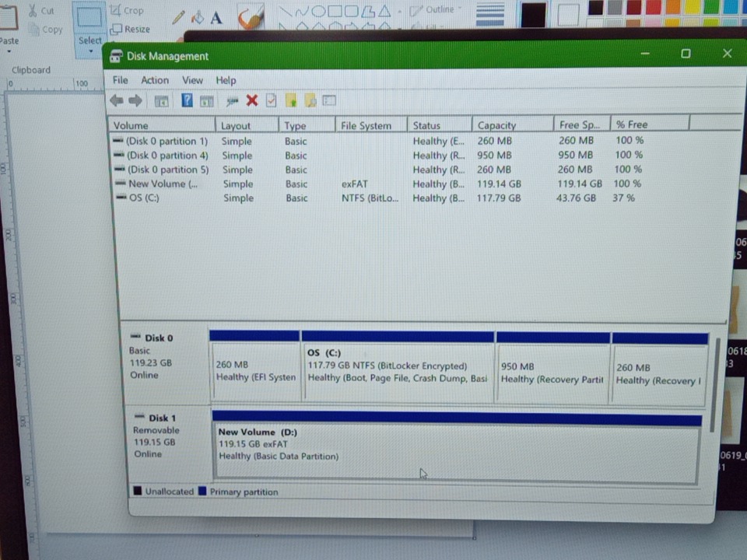Open the Help menu

pyautogui.click(x=226, y=80)
